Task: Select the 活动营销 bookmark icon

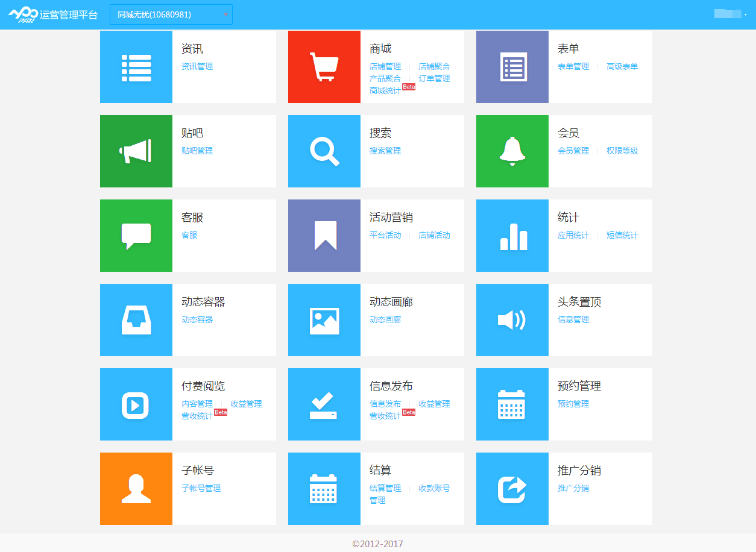Action: click(324, 235)
